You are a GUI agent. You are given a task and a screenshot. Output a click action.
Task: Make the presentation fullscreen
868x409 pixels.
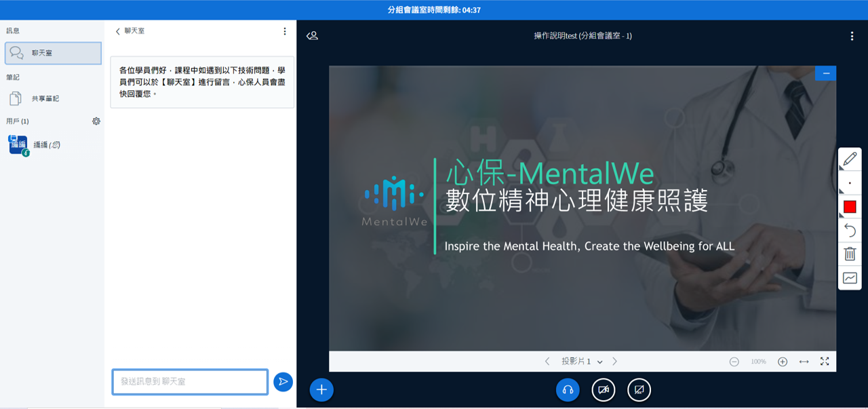click(x=825, y=362)
